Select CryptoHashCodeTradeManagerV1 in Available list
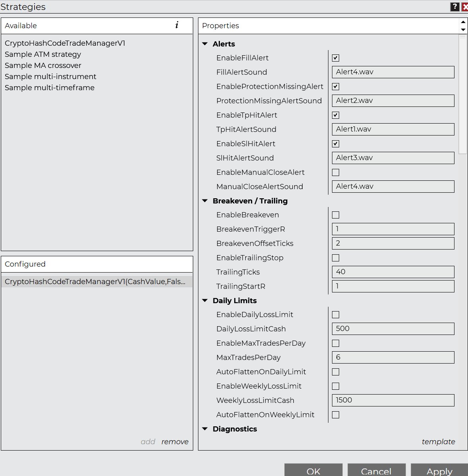 click(x=65, y=43)
